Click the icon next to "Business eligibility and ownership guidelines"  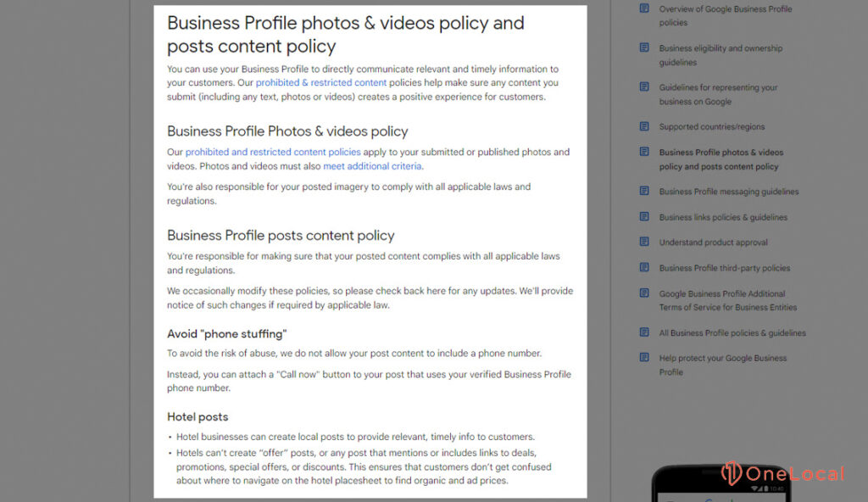pyautogui.click(x=645, y=49)
